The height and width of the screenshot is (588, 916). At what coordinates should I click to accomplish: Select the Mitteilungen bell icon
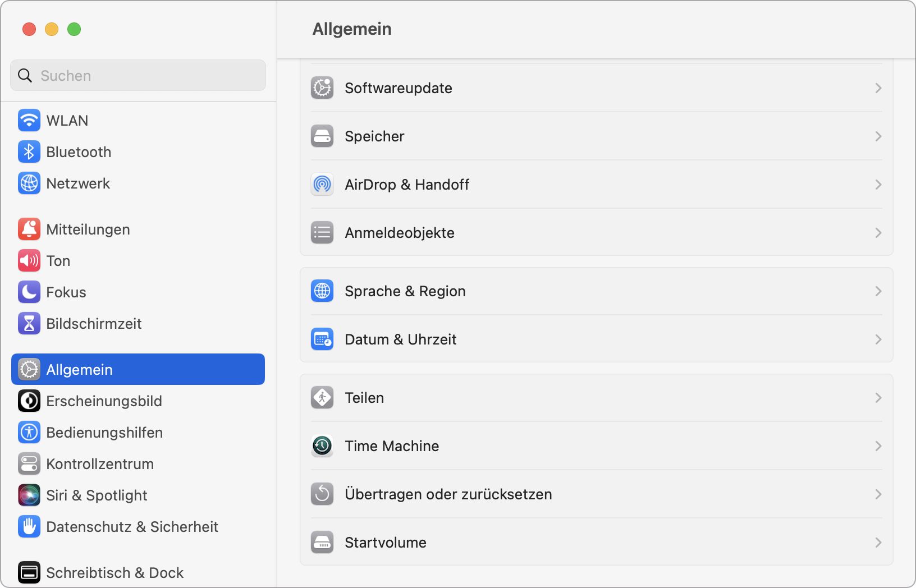29,229
